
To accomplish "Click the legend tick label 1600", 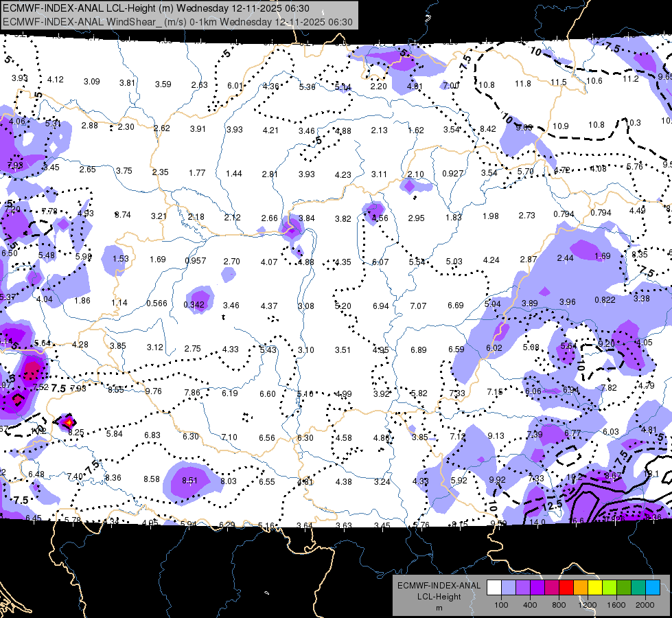I will click(x=616, y=605).
